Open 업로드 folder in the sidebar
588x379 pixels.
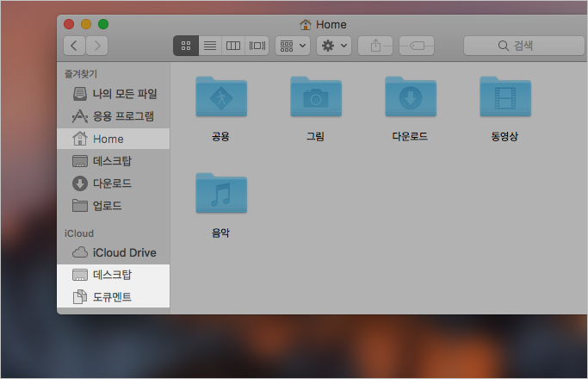(114, 206)
